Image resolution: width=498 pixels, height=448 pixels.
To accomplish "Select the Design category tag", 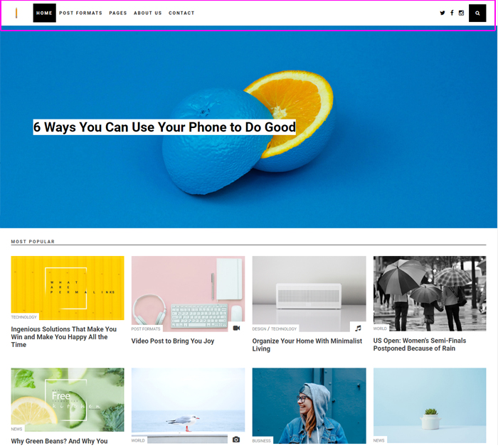I will [x=259, y=329].
